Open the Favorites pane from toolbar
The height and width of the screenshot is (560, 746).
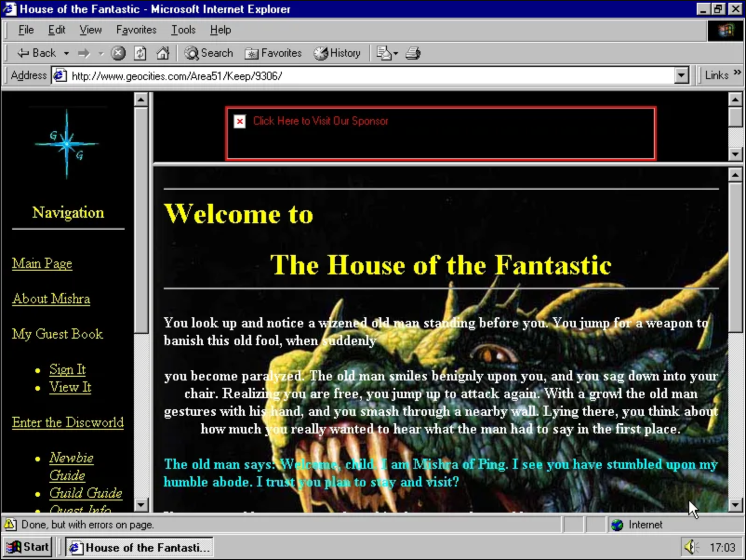click(273, 53)
